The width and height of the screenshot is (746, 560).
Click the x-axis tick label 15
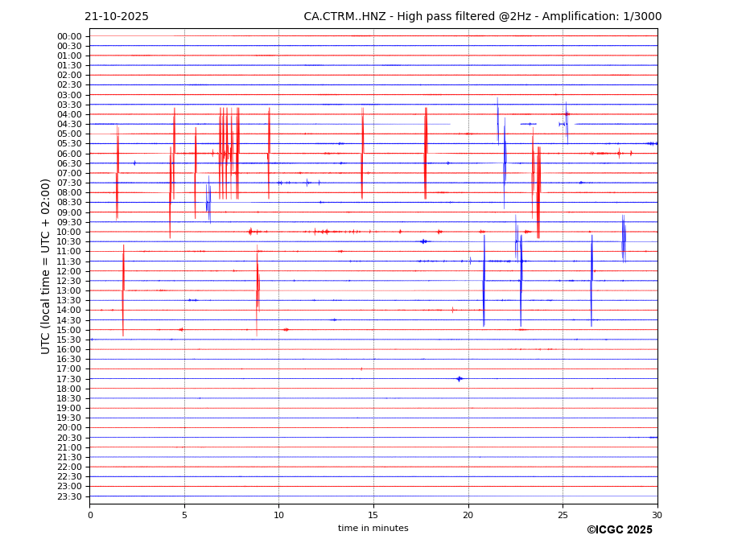click(x=373, y=515)
